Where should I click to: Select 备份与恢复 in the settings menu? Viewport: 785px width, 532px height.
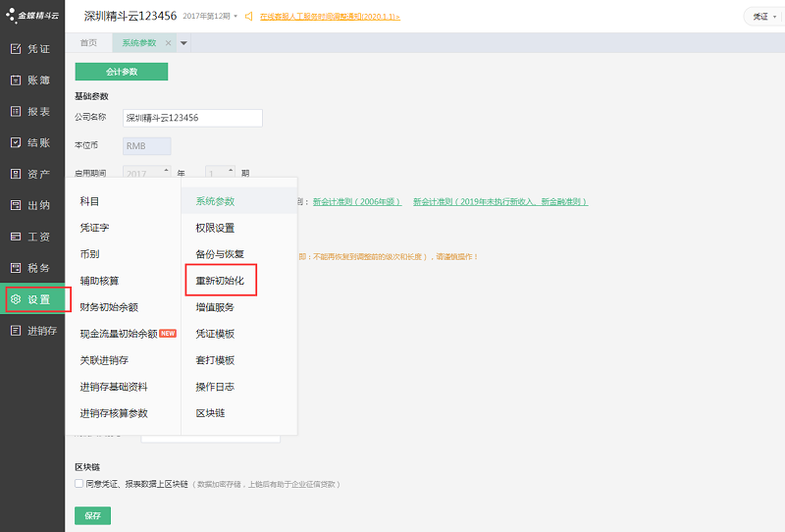(x=220, y=254)
